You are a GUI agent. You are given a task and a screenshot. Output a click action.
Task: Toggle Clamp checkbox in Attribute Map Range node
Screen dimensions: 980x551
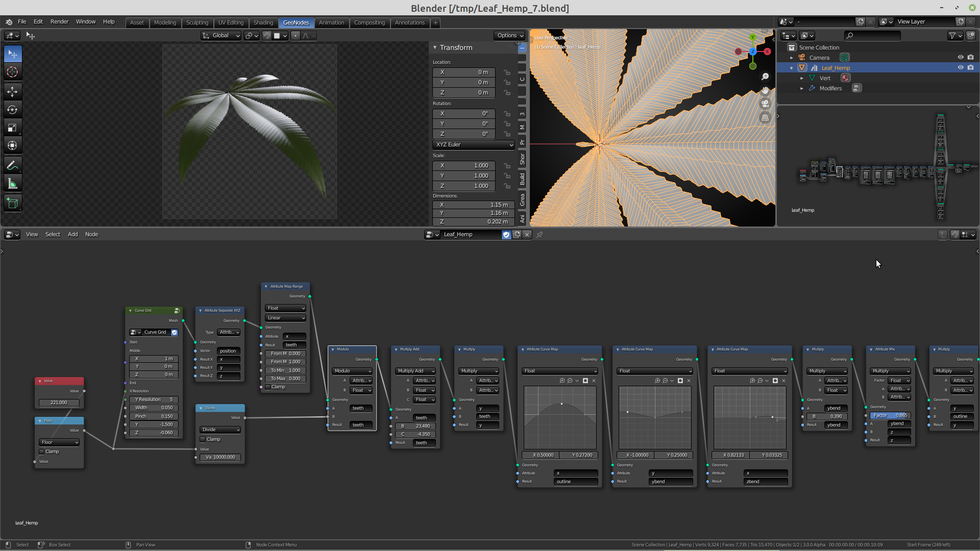coord(268,387)
